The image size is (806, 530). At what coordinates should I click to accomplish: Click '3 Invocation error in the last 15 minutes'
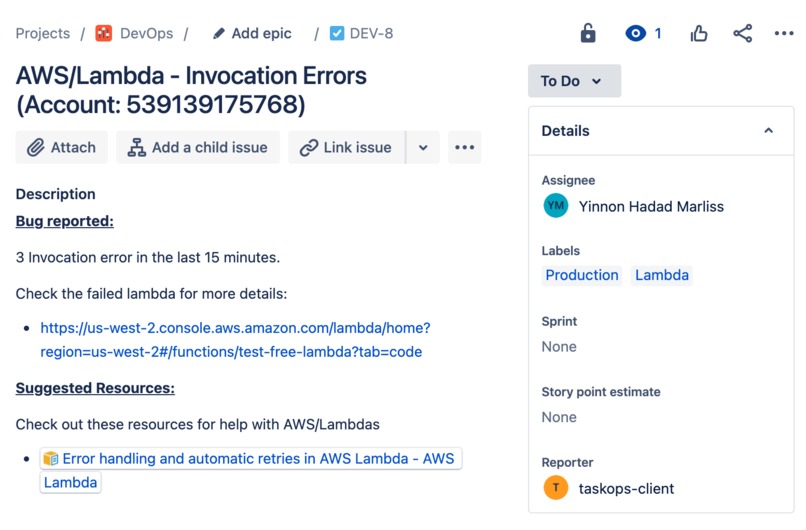tap(148, 258)
